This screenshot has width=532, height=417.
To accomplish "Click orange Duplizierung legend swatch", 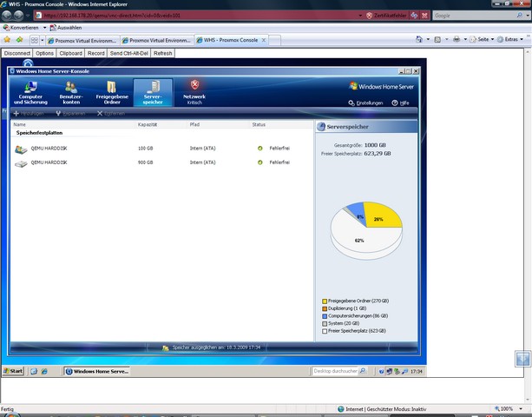I will [325, 308].
